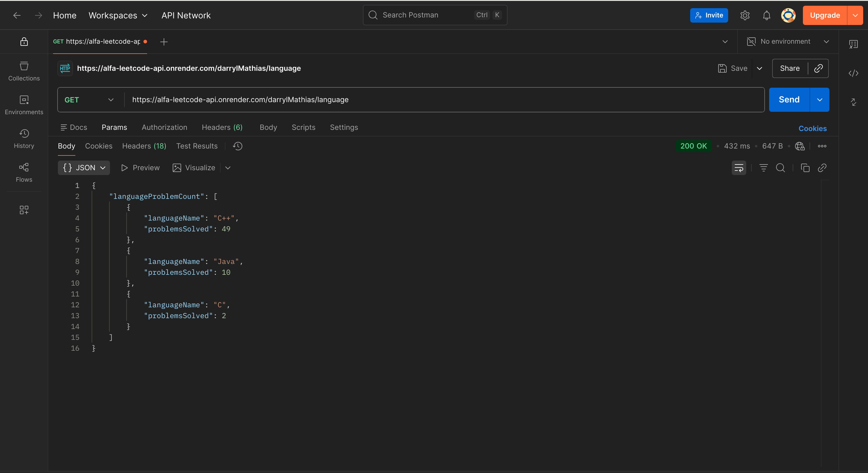
Task: Toggle the response filter icon
Action: point(763,168)
